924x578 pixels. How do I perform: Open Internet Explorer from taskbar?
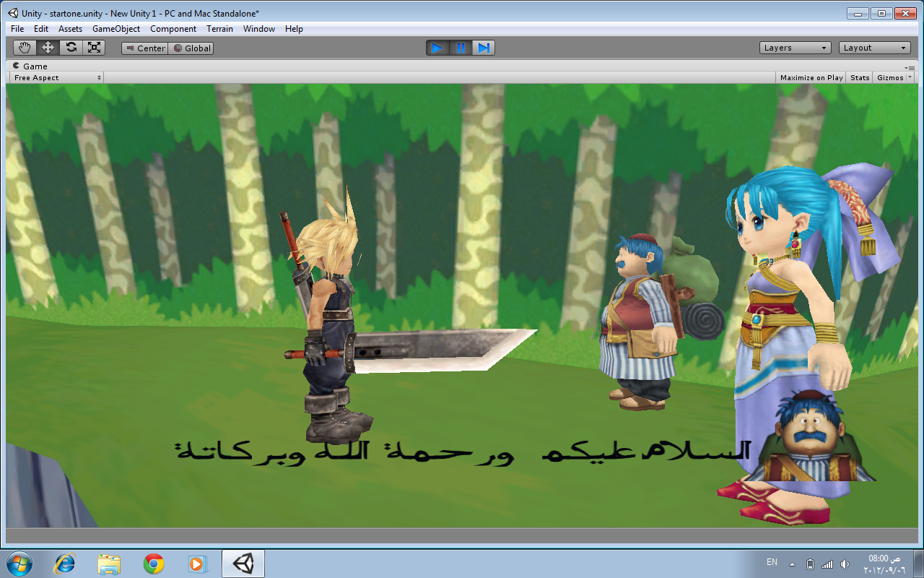[x=66, y=564]
